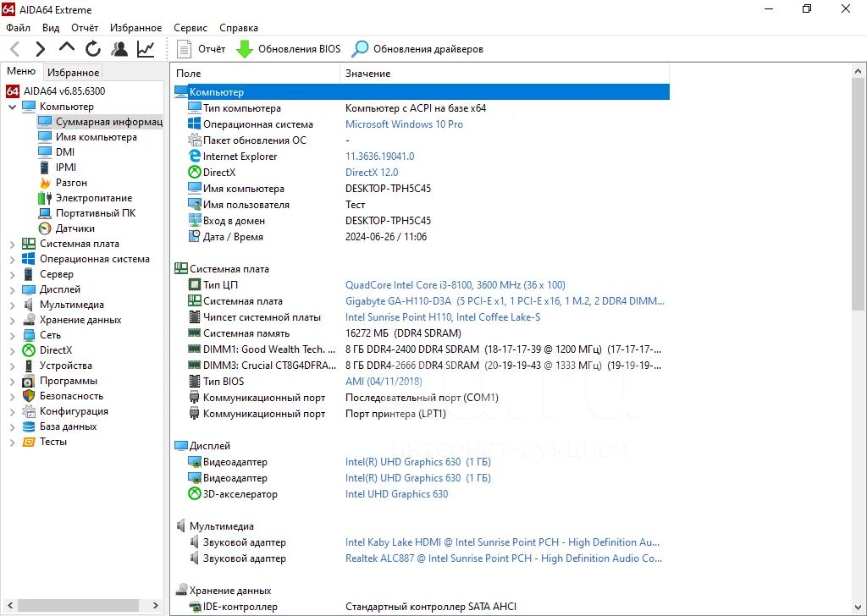Collapse the Компьютер tree node

[x=12, y=107]
